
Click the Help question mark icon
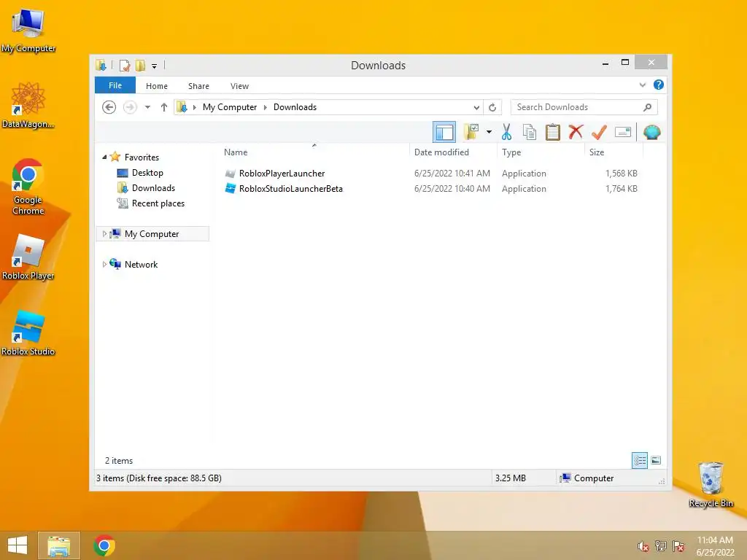659,85
